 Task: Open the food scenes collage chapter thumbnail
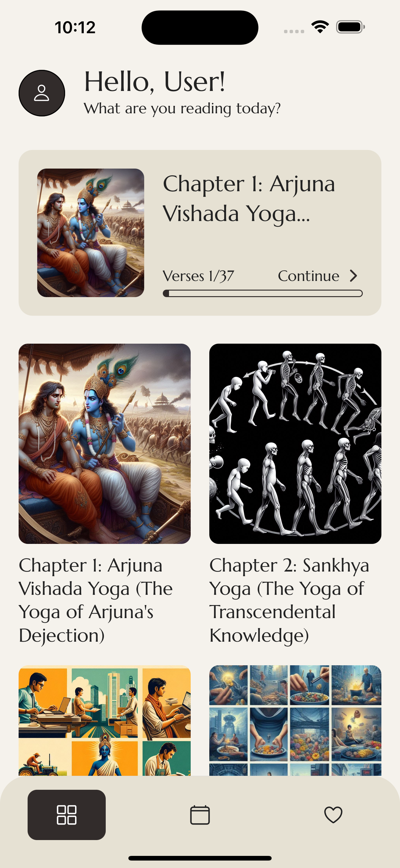(295, 721)
